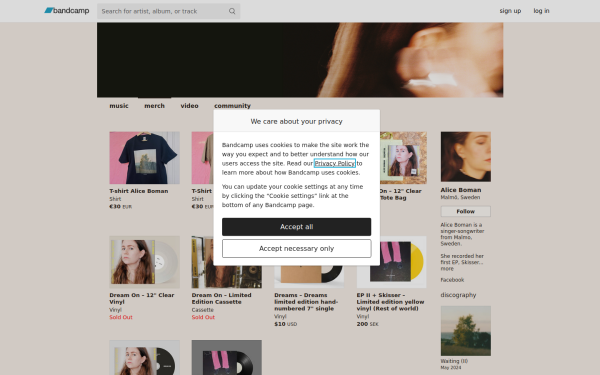Open the black vinyl portrait item thumbnail
Viewport: 600px width, 375px height.
144,357
